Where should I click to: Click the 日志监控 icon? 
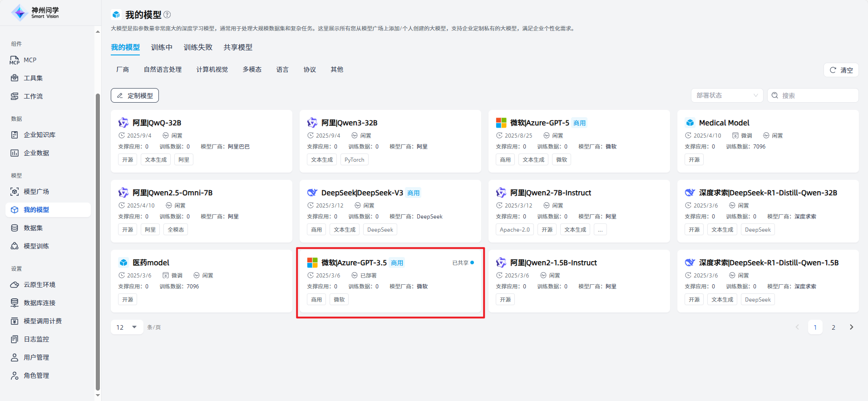coord(15,339)
